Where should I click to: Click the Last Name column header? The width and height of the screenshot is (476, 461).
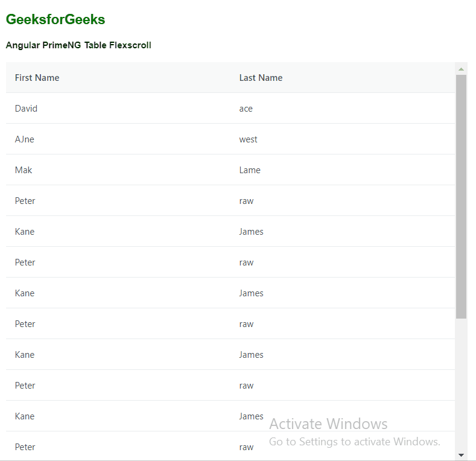261,78
